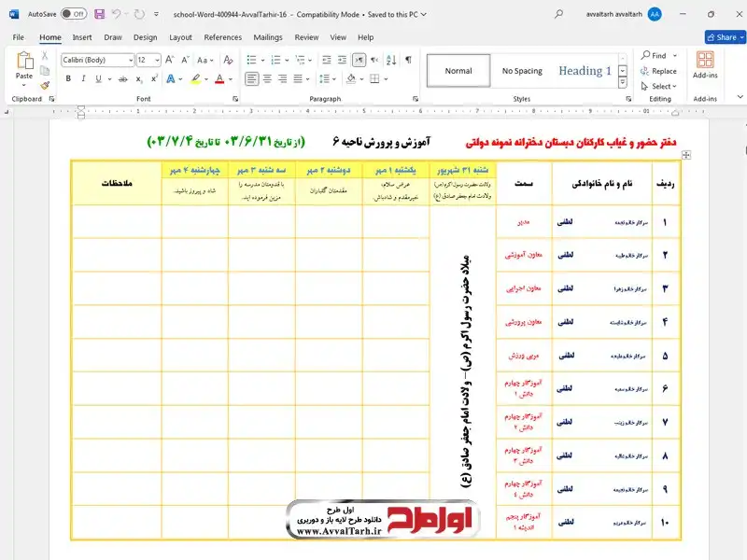Click the Redo icon

(x=139, y=14)
